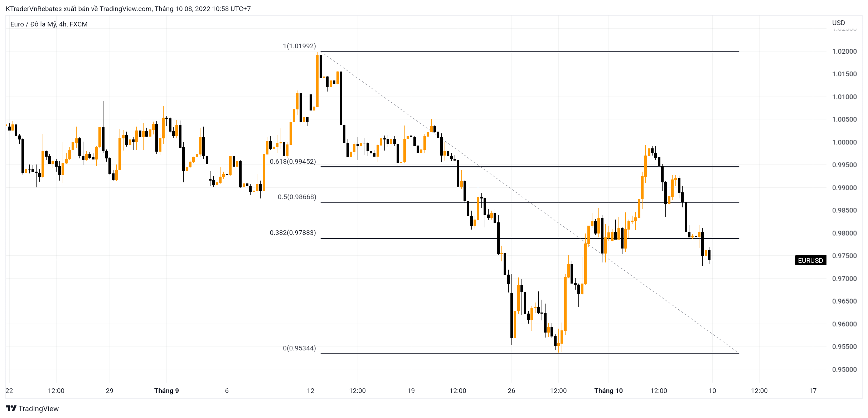Click the TradingView logo icon

[x=11, y=408]
